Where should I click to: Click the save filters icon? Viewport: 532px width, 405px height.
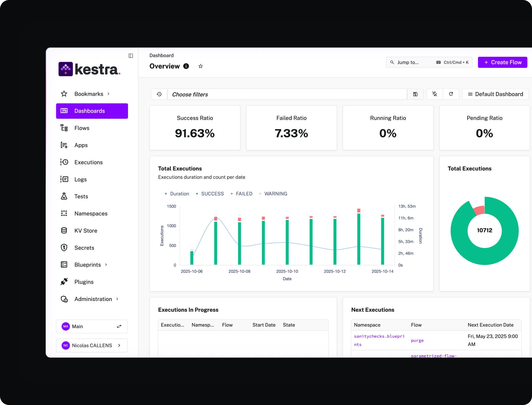pyautogui.click(x=415, y=94)
